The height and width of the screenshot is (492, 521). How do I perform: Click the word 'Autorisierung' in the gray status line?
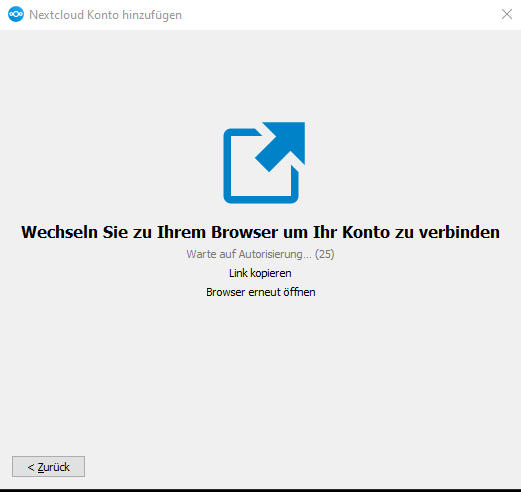pyautogui.click(x=270, y=254)
